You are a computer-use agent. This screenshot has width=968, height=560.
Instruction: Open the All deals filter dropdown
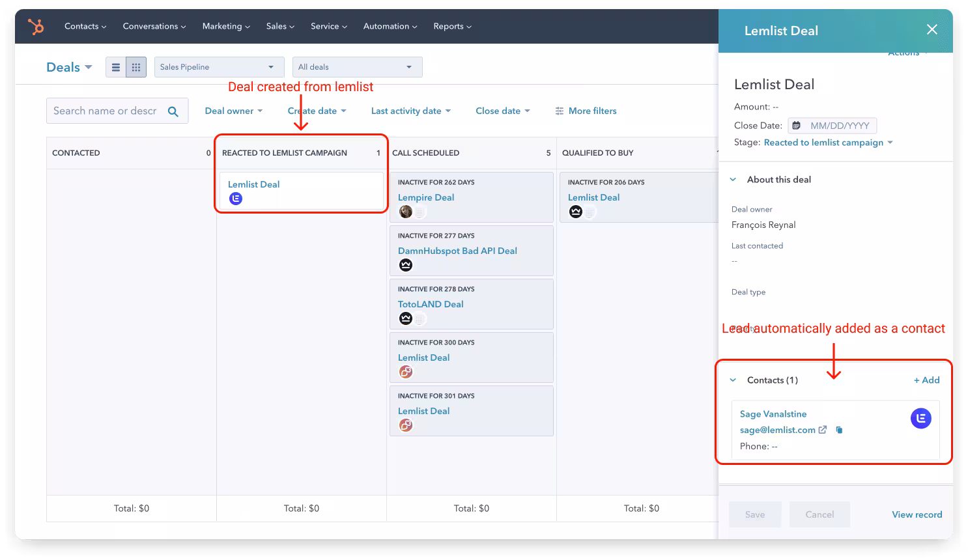pyautogui.click(x=357, y=67)
